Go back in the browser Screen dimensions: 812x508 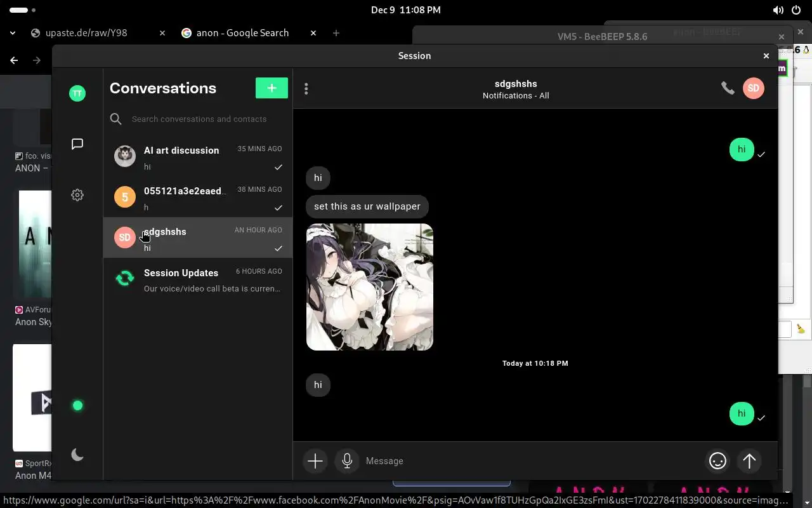[x=14, y=60]
